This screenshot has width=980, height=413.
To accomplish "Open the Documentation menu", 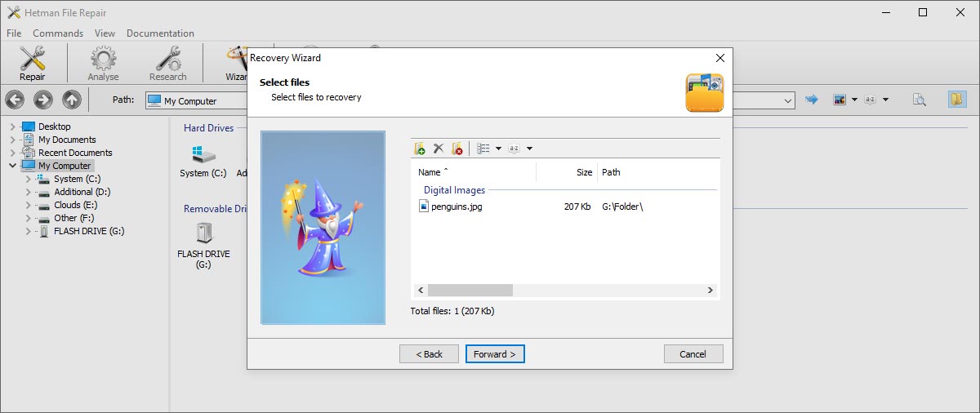I will point(160,33).
